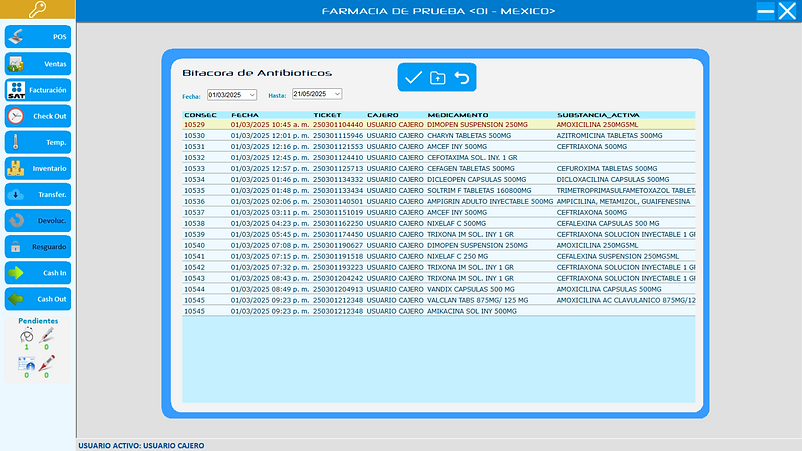Open the Resguardo padlock module

pyautogui.click(x=38, y=246)
